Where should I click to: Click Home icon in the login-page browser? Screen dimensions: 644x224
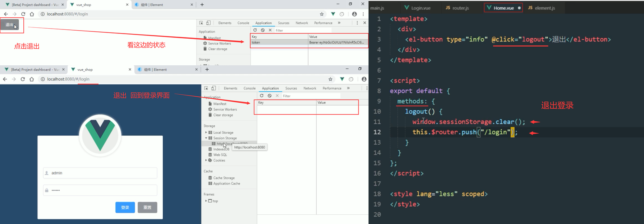pyautogui.click(x=32, y=79)
